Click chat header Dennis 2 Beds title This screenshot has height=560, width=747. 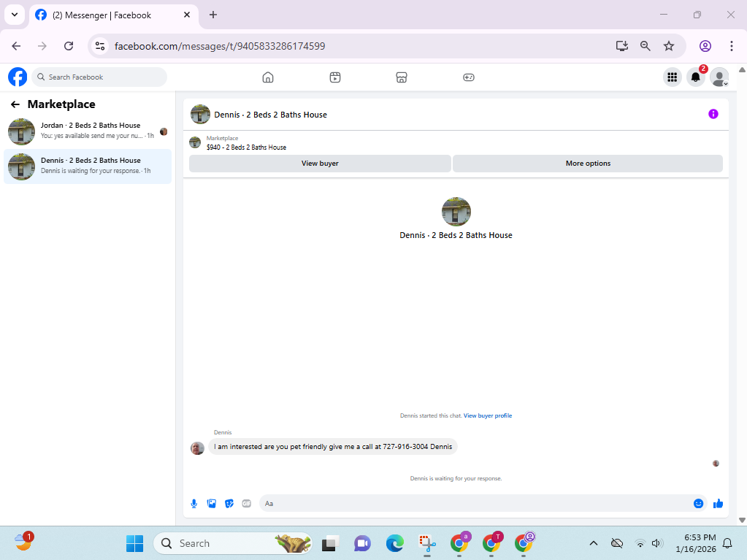pos(271,115)
